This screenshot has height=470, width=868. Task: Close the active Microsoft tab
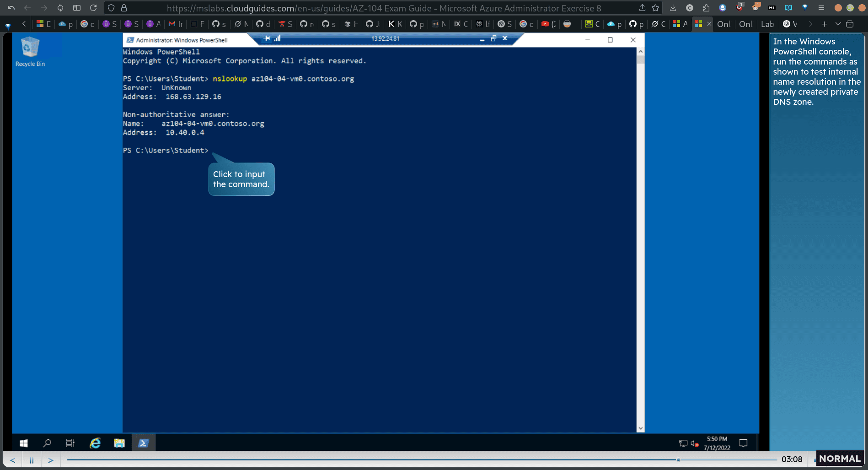coord(709,24)
